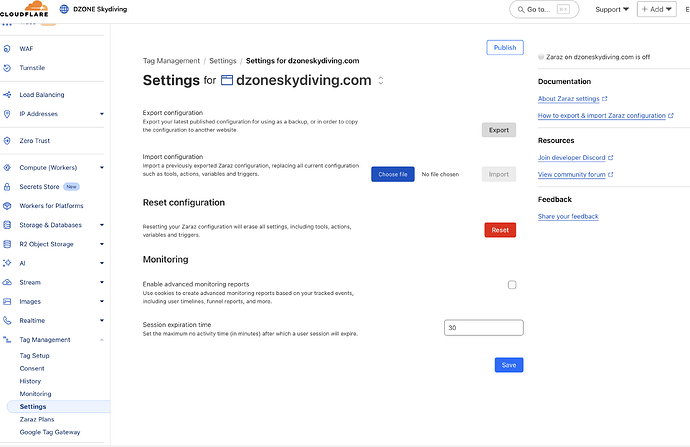Viewport: 690px width, 447px height.
Task: Click the Turnstile icon in sidebar
Action: [7, 68]
